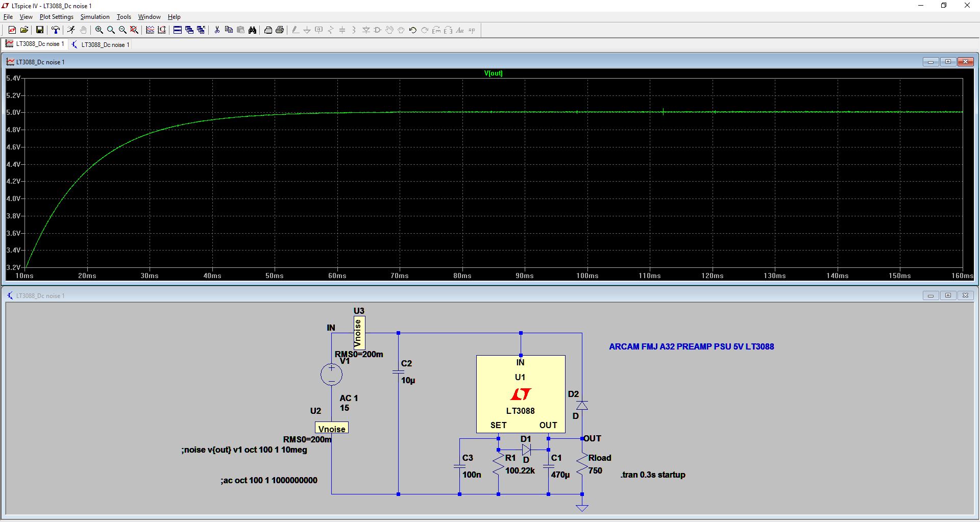Click the Close All Windows toolbar icon
This screenshot has height=522, width=980.
201,30
